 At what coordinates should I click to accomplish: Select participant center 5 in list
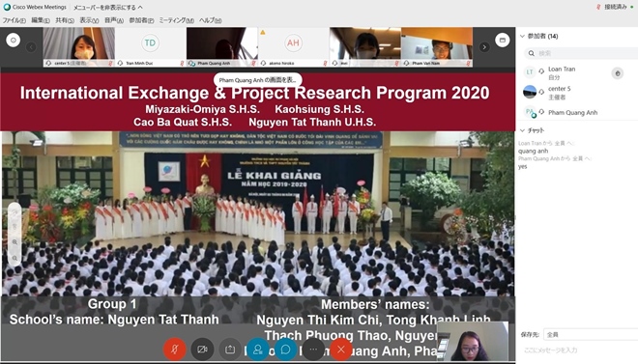coord(578,93)
